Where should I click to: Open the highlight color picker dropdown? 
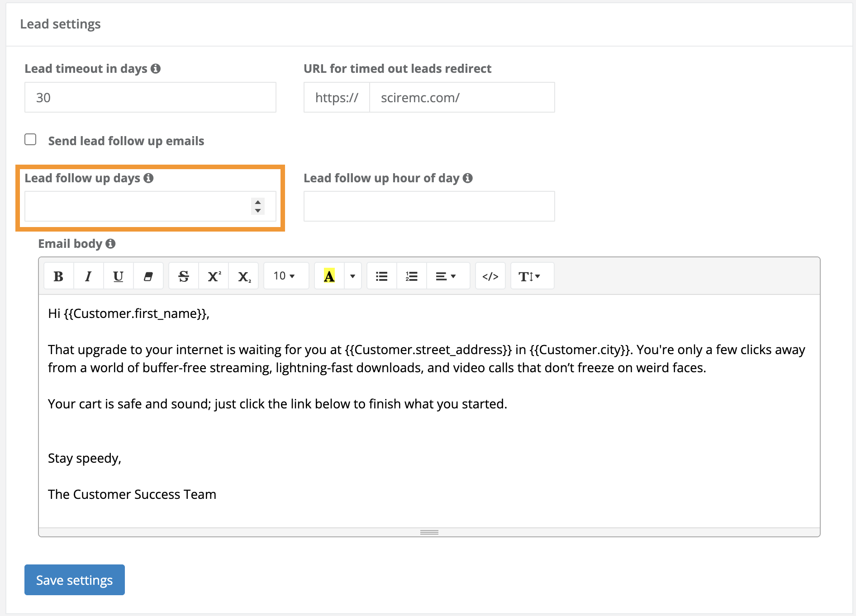(352, 275)
